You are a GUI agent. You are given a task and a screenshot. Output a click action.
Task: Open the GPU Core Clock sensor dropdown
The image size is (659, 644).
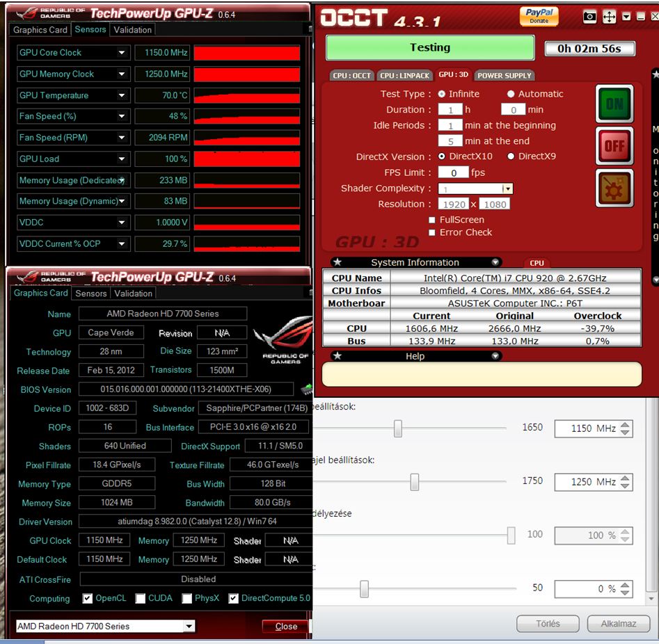122,53
